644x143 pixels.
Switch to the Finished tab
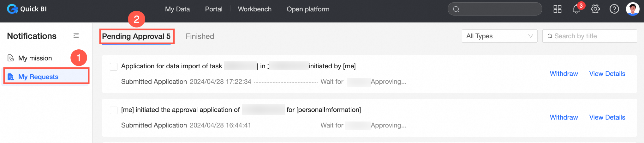(200, 36)
